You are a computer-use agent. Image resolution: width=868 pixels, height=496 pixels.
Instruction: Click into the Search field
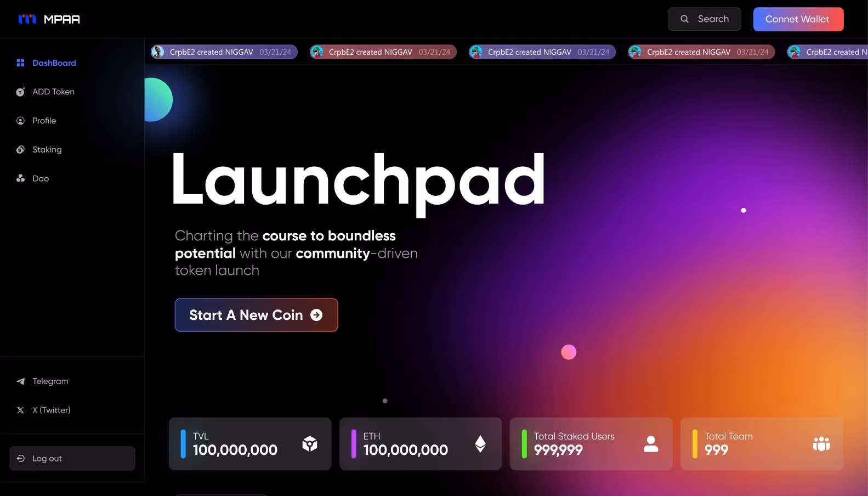(x=705, y=19)
